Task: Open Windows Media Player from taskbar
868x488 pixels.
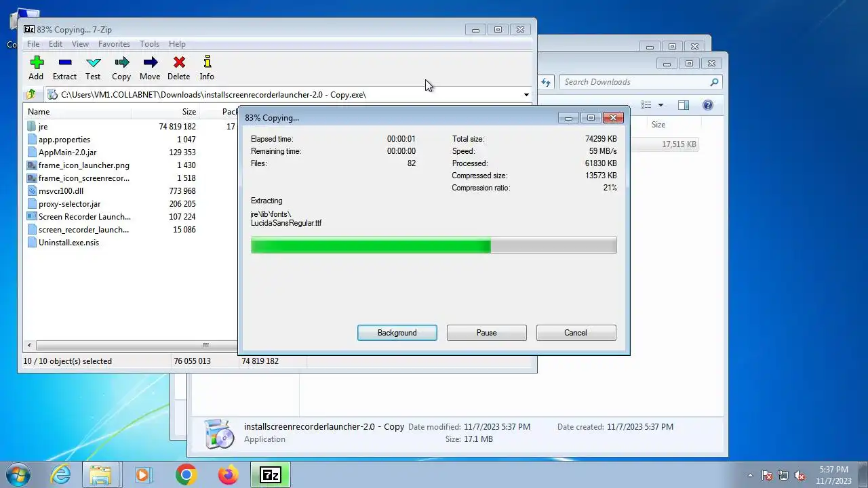Action: (142, 474)
